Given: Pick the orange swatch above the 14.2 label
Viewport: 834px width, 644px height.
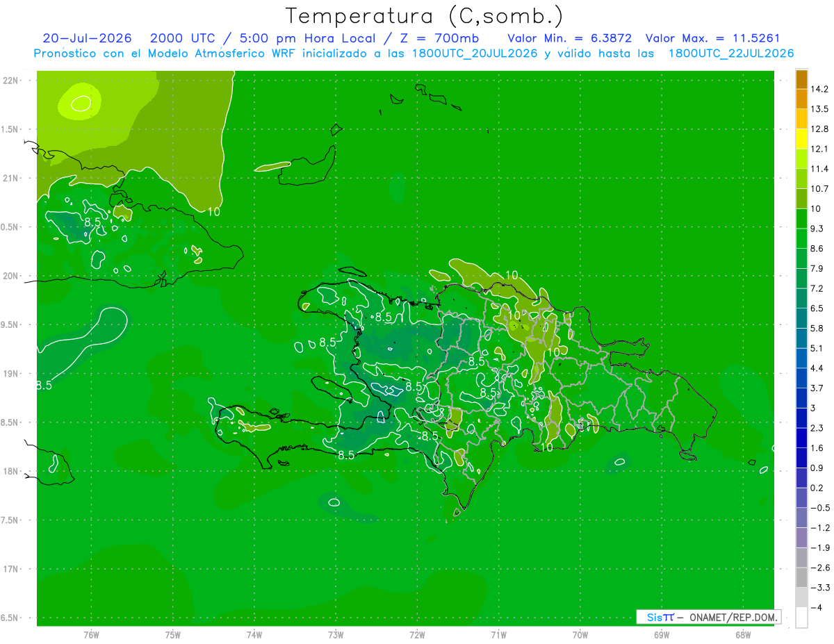Looking at the screenshot, I should [x=802, y=79].
